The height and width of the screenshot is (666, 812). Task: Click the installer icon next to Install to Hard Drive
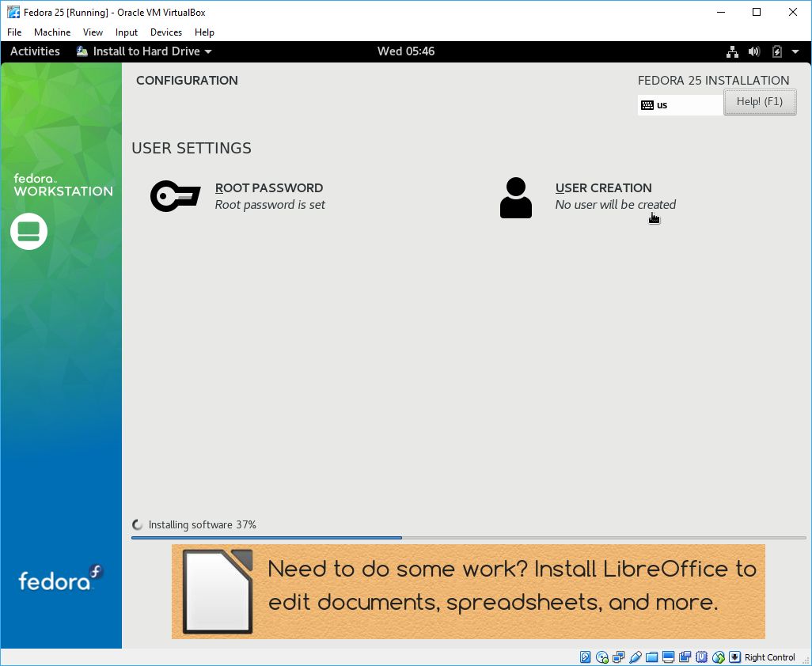click(x=82, y=51)
